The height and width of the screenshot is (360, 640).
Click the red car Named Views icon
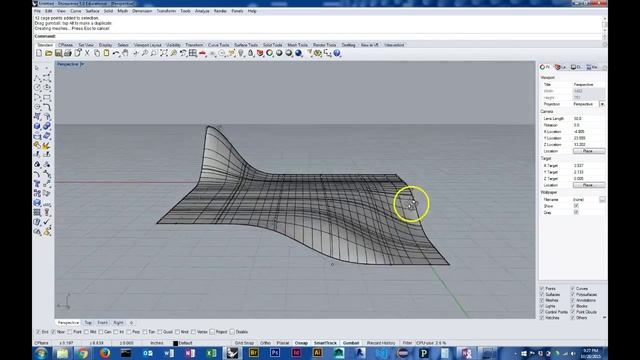[202, 53]
